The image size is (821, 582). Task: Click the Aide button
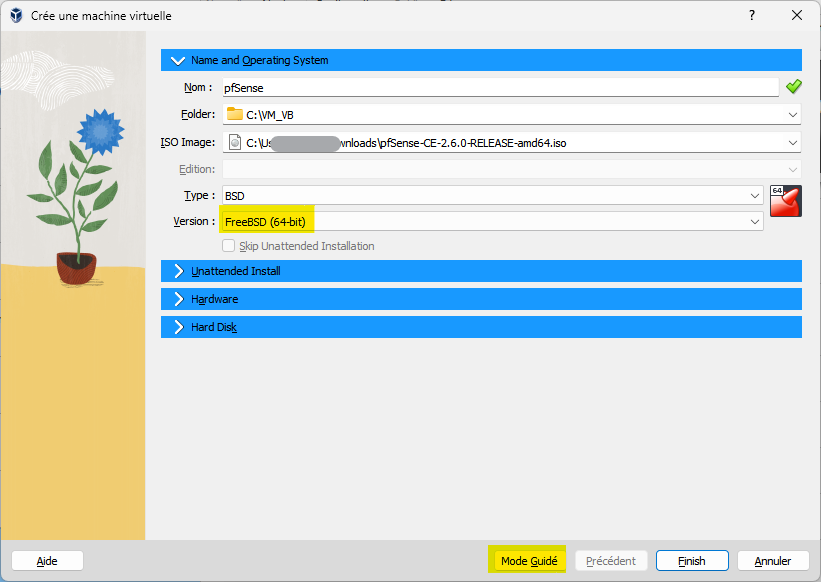[x=47, y=561]
